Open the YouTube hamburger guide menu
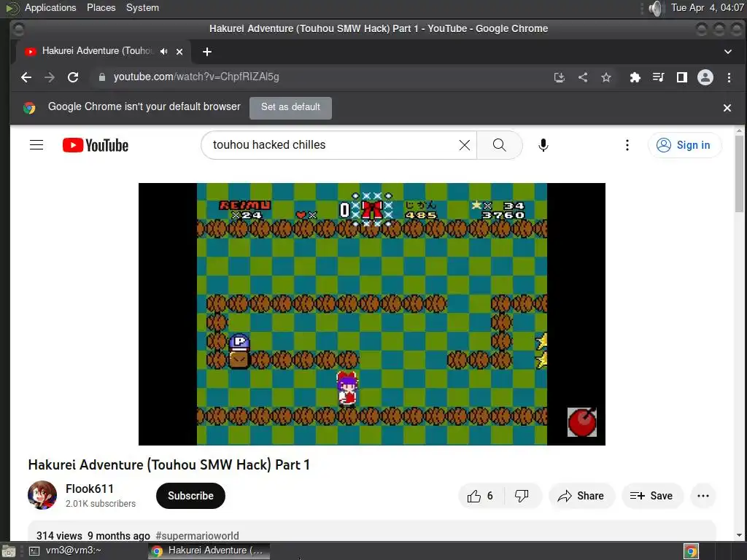Screen dimensions: 747x560 point(36,145)
